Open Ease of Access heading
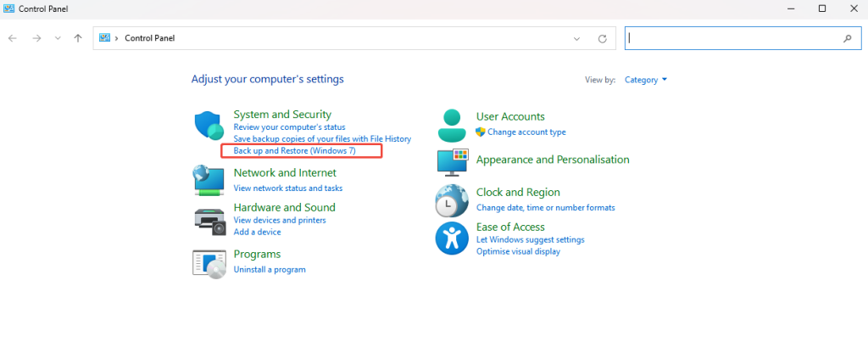Viewport: 868px width, 348px height. pyautogui.click(x=510, y=227)
